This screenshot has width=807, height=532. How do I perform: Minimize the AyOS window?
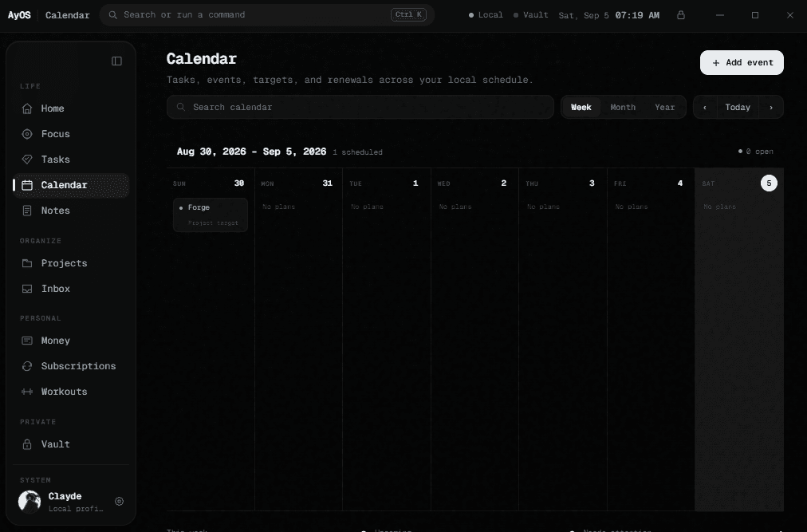(x=720, y=15)
